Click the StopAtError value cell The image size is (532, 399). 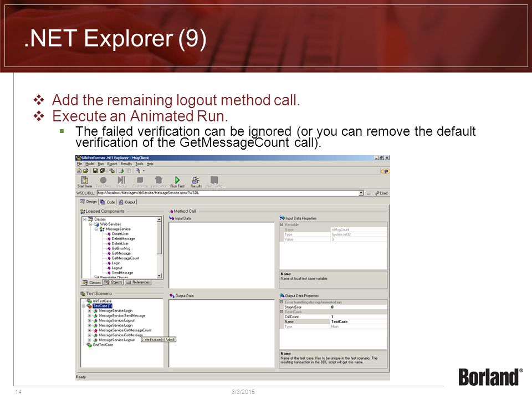pos(359,307)
